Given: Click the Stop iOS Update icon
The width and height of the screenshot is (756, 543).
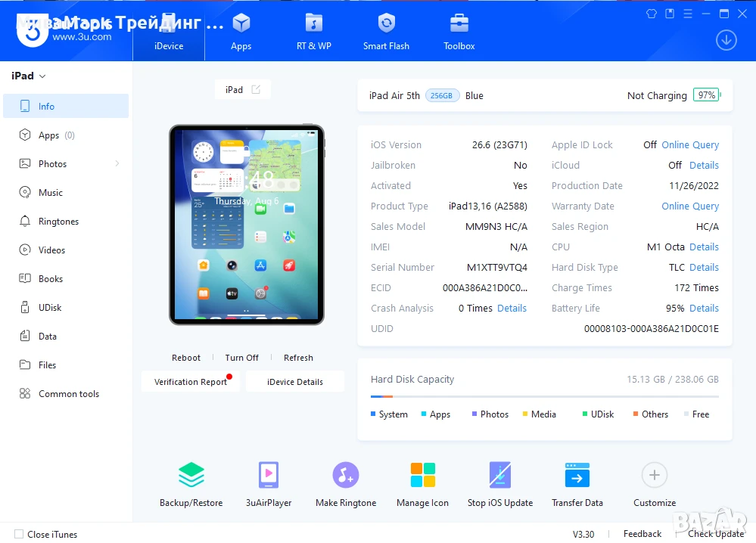Looking at the screenshot, I should tap(500, 475).
